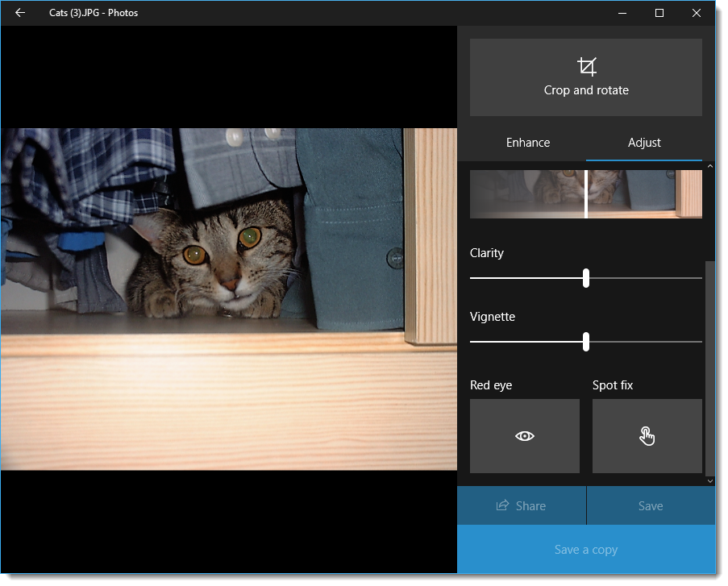This screenshot has height=586, width=728.
Task: Click the Share button
Action: point(521,505)
